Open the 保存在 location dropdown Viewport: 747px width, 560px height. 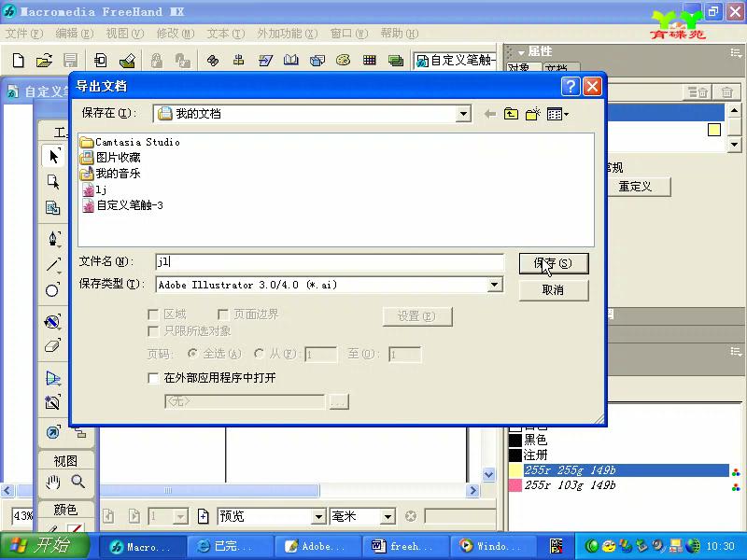coord(463,114)
